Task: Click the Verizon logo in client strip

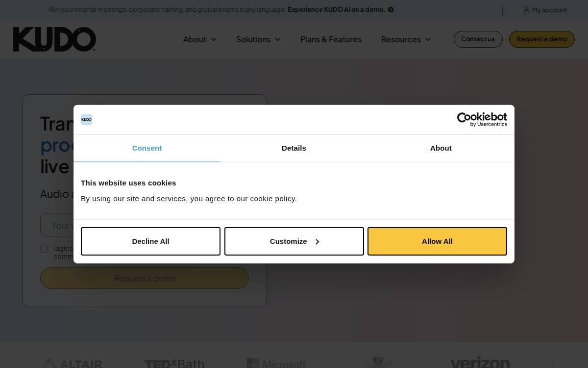Action: (x=480, y=363)
